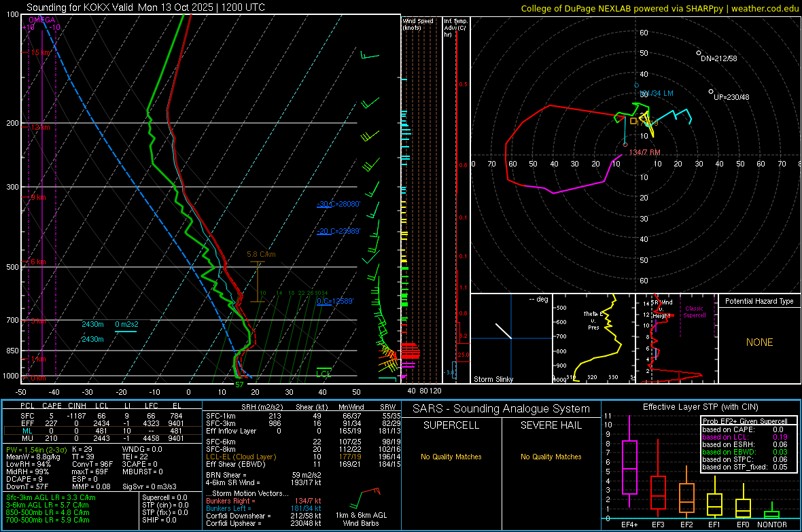Click the ConvT = 96F value
This screenshot has width=802, height=532.
point(92,465)
